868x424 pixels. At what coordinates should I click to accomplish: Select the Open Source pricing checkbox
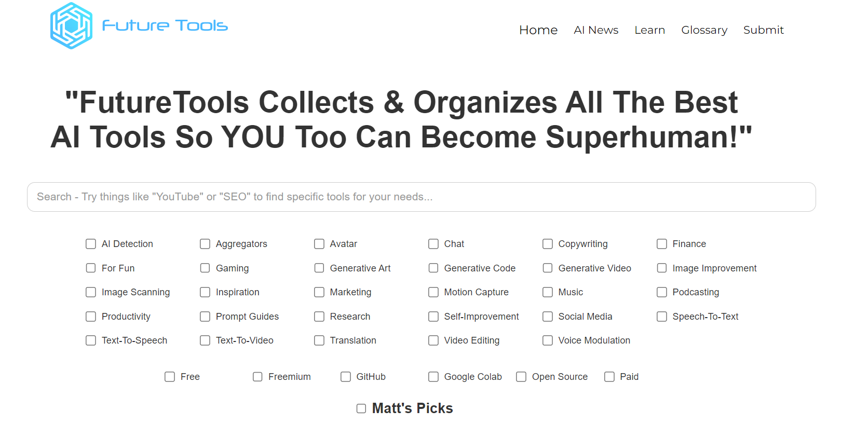(x=521, y=377)
